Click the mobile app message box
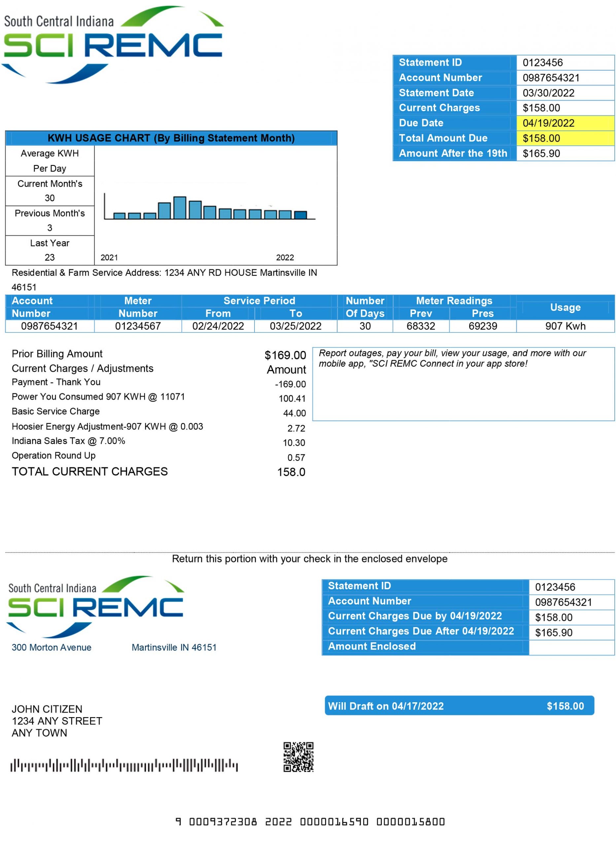616x846 pixels. pos(463,384)
